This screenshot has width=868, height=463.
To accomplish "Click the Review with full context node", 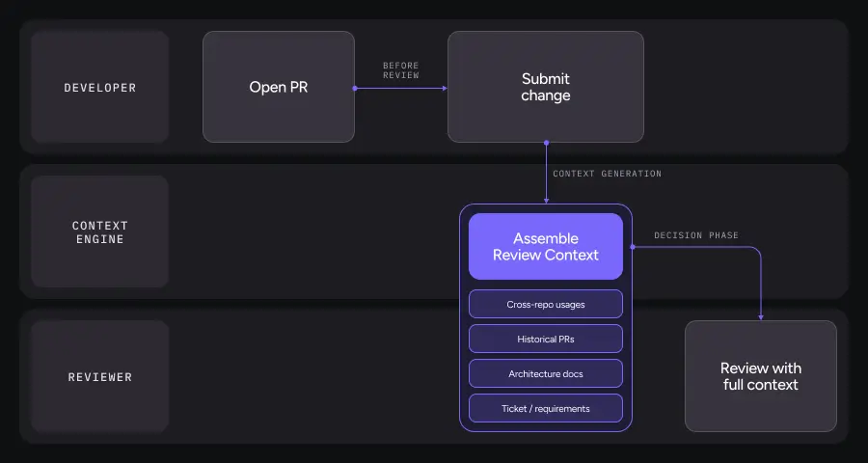I will click(760, 376).
